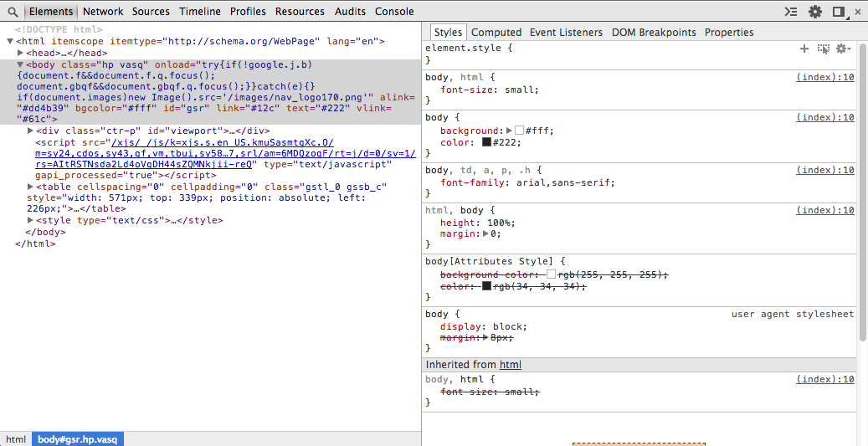868x446 pixels.
Task: Select the Styles sidebar tab
Action: coord(448,32)
